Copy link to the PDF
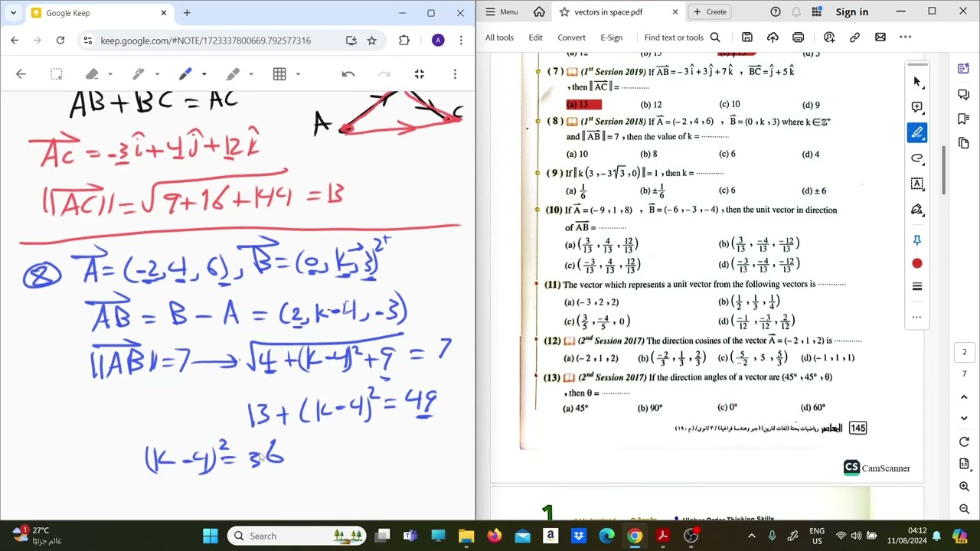 855,37
